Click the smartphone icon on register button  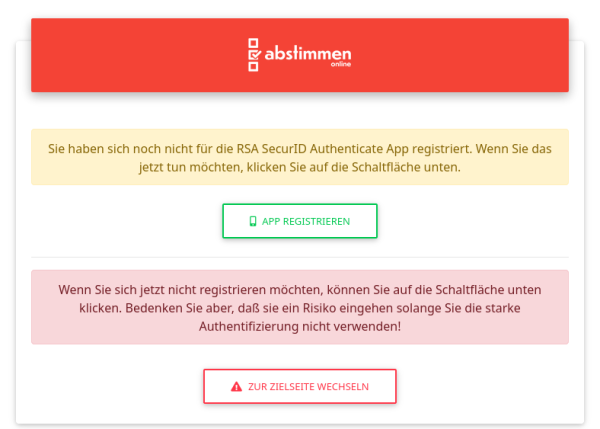[x=253, y=221]
